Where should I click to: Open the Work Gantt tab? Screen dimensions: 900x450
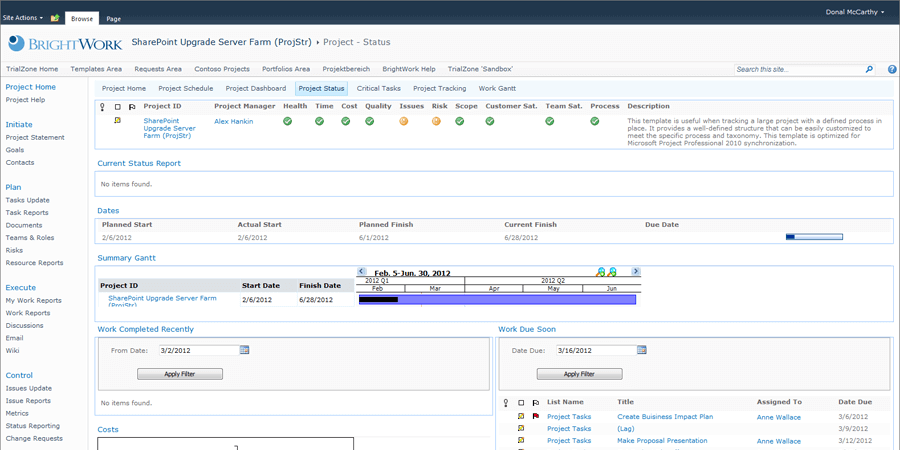tap(497, 88)
